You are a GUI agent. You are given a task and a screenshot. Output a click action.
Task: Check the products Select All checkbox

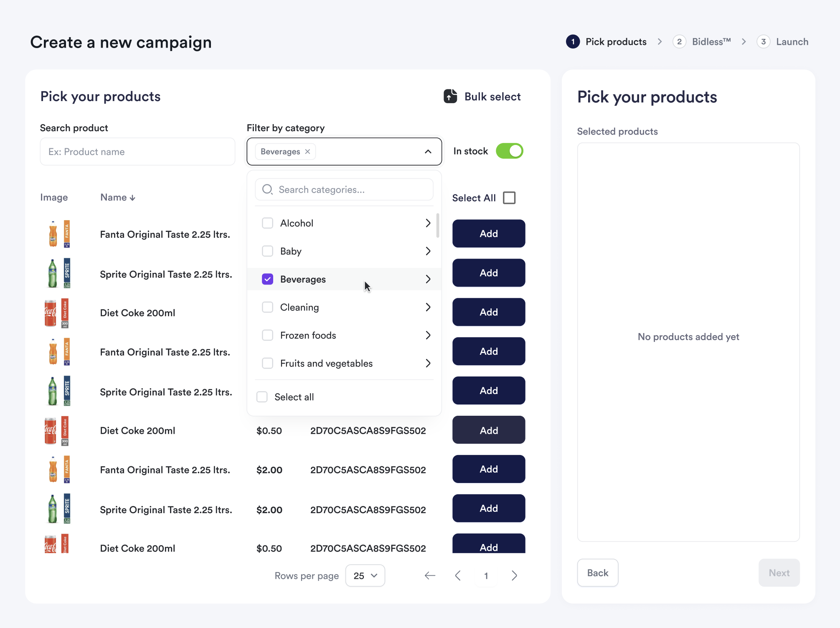click(509, 198)
